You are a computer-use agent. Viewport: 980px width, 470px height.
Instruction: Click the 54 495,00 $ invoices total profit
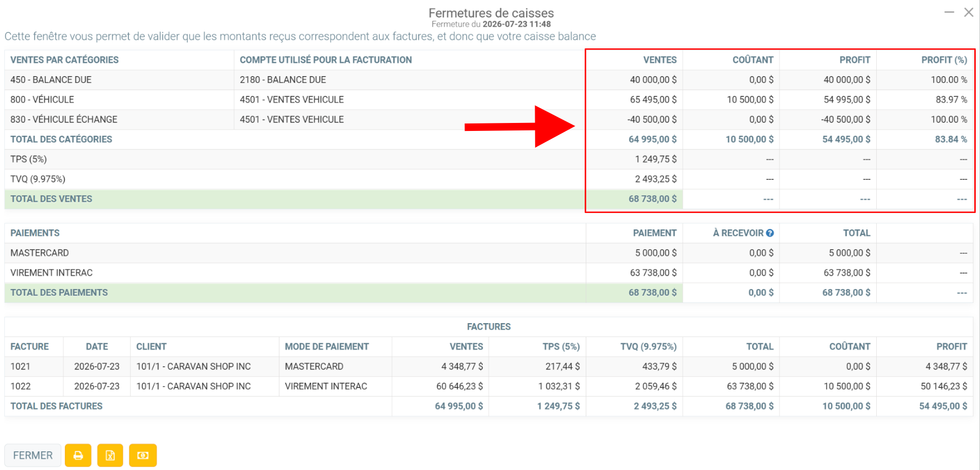(x=943, y=406)
